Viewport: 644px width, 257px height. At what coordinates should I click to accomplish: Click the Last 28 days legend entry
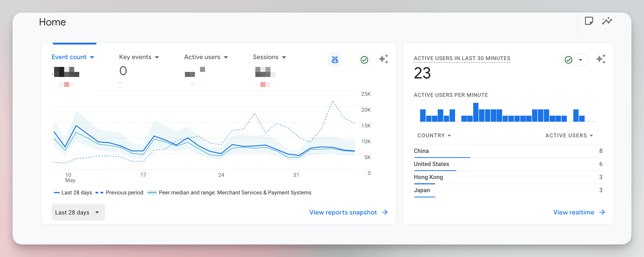[x=73, y=193]
